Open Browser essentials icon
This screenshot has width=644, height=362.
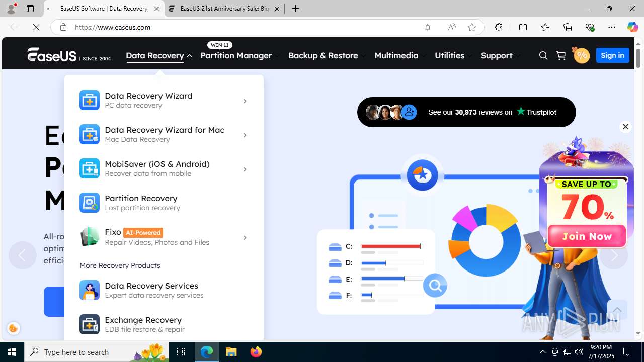click(x=590, y=27)
